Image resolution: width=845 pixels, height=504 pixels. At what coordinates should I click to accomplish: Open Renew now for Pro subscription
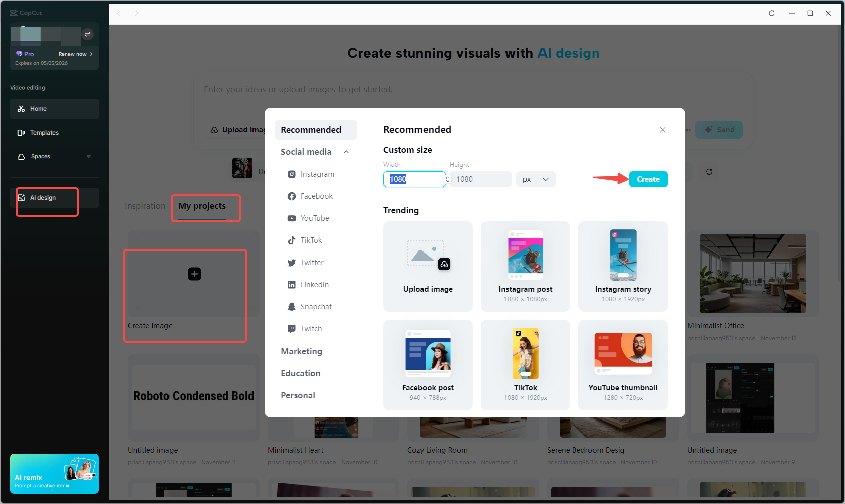click(x=73, y=54)
